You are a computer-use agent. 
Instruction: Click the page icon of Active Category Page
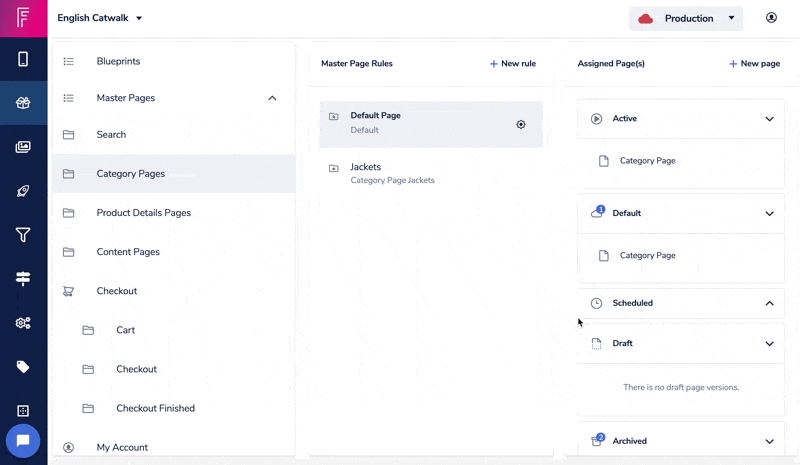coord(604,161)
